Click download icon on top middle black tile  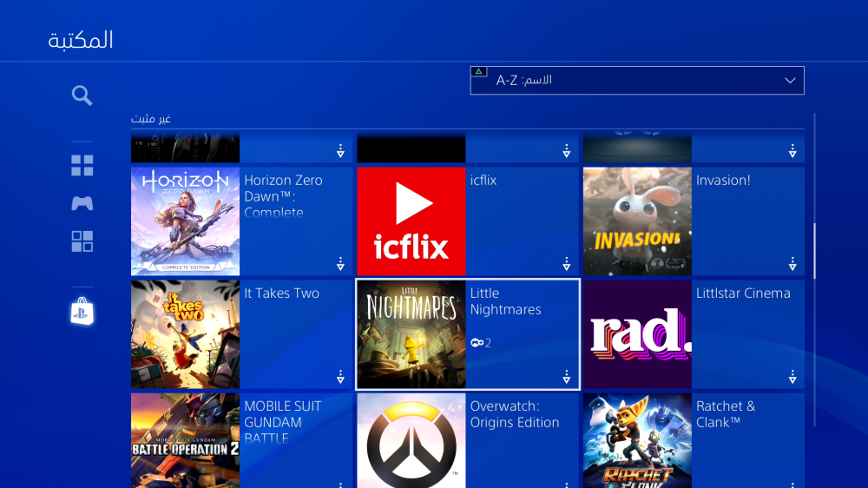566,151
